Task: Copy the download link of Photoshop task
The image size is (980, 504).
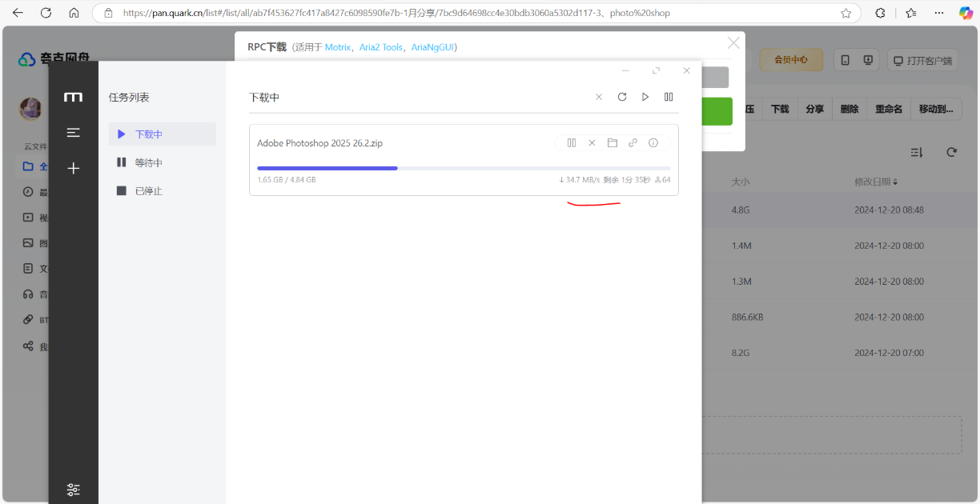Action: coord(633,143)
